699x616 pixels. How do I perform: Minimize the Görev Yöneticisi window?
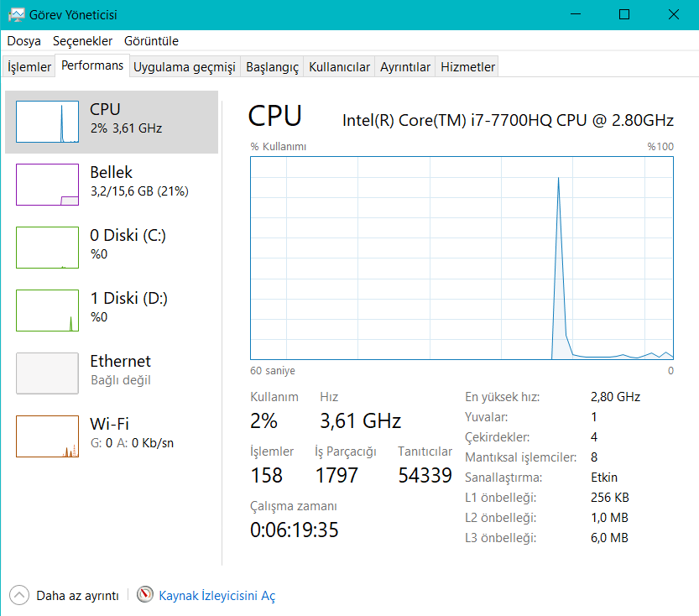(x=576, y=15)
